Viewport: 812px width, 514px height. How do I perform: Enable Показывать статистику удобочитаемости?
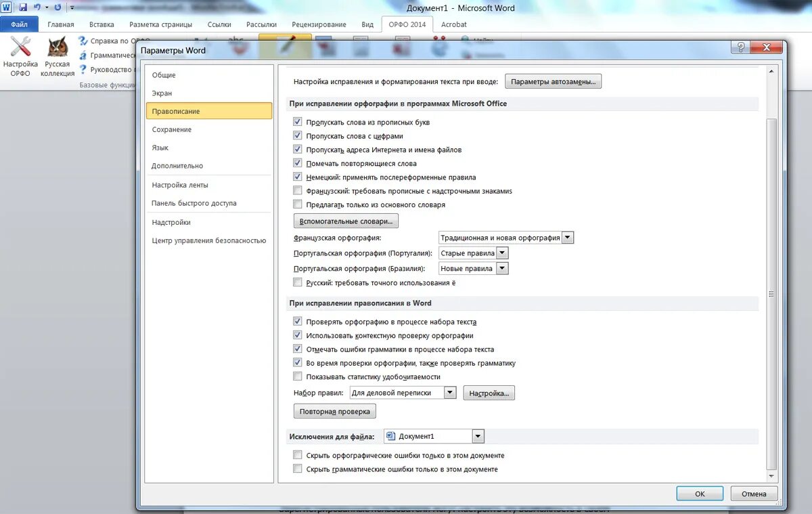298,377
